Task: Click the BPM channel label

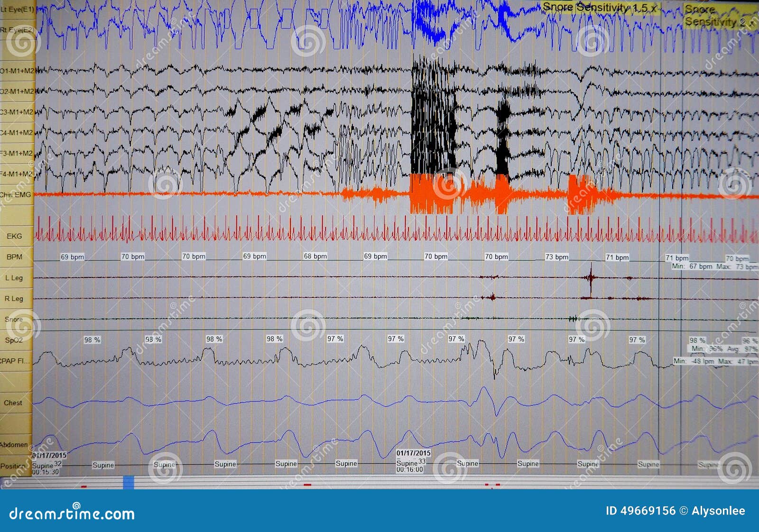Action: [x=14, y=257]
